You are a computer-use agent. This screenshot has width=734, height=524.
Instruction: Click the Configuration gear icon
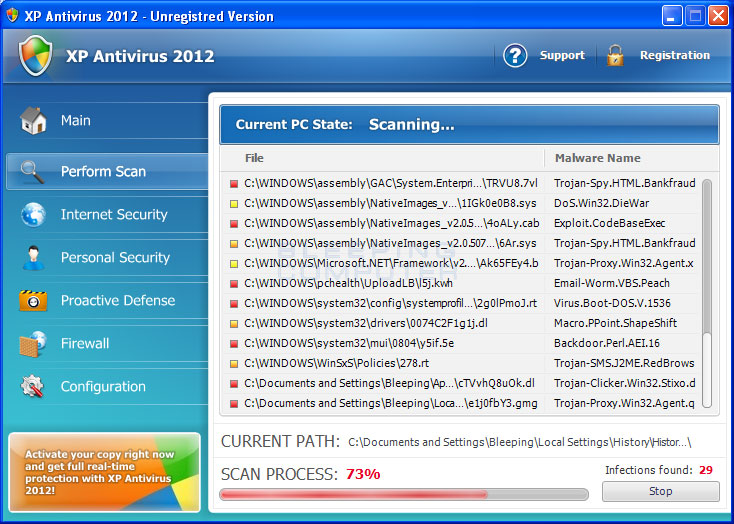pyautogui.click(x=32, y=387)
